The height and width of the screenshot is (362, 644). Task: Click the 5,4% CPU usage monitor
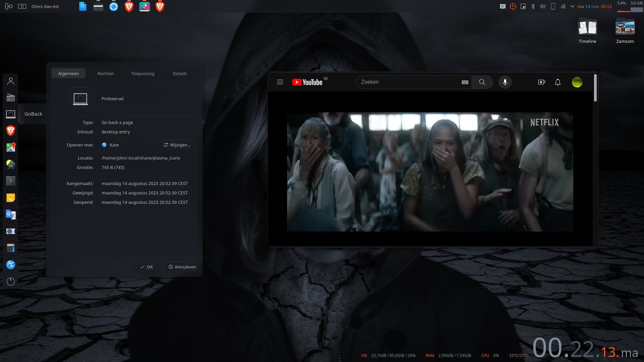click(623, 6)
